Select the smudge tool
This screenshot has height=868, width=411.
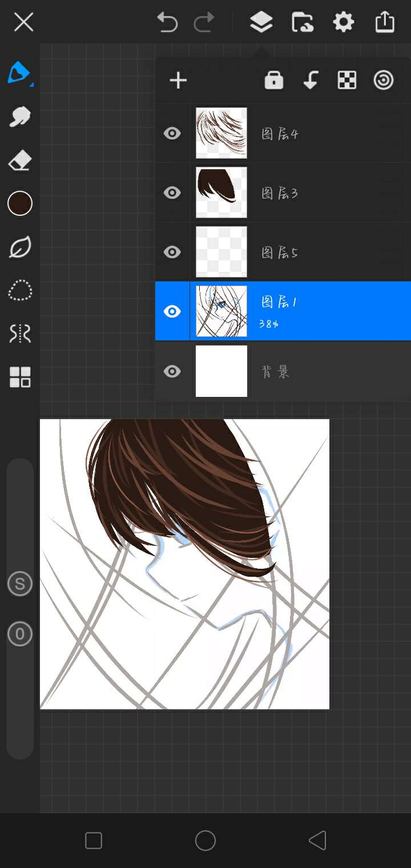[x=19, y=117]
